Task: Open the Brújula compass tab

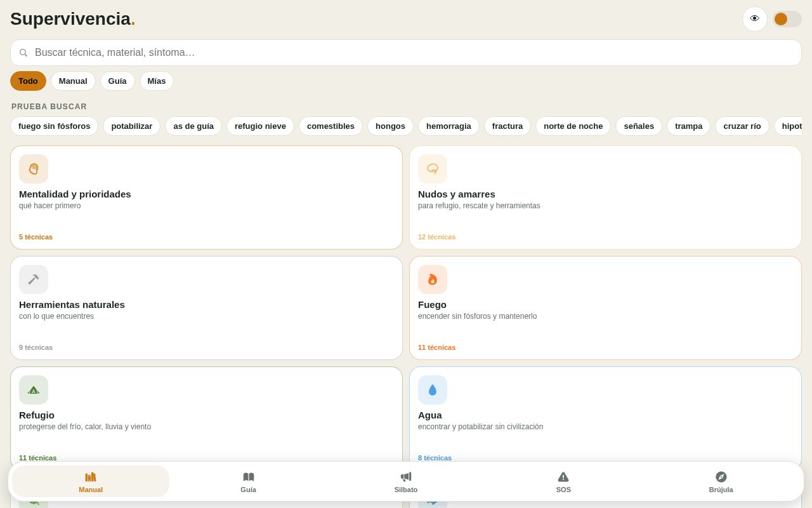Action: pyautogui.click(x=721, y=481)
